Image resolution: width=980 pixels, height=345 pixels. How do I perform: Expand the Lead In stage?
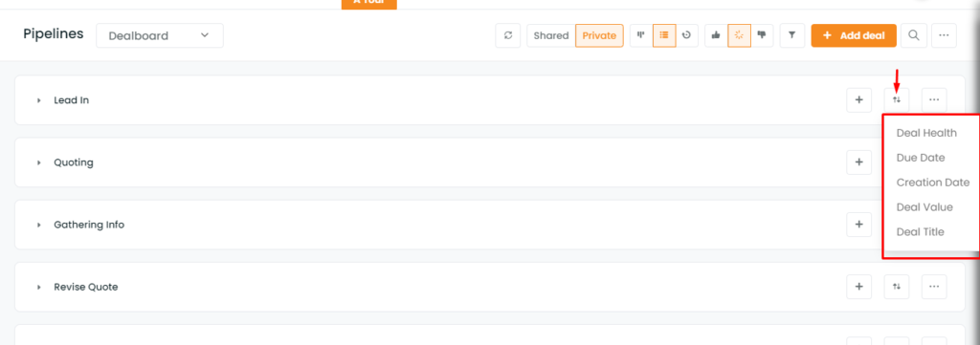coord(38,100)
